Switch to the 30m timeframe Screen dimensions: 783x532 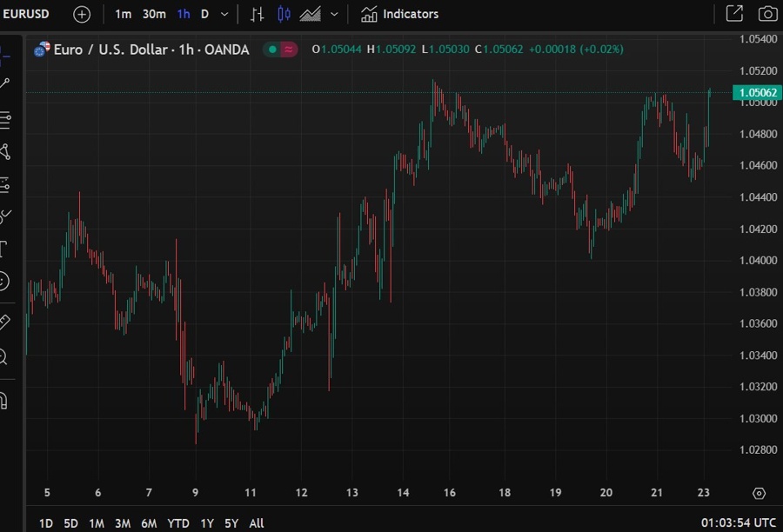[154, 14]
